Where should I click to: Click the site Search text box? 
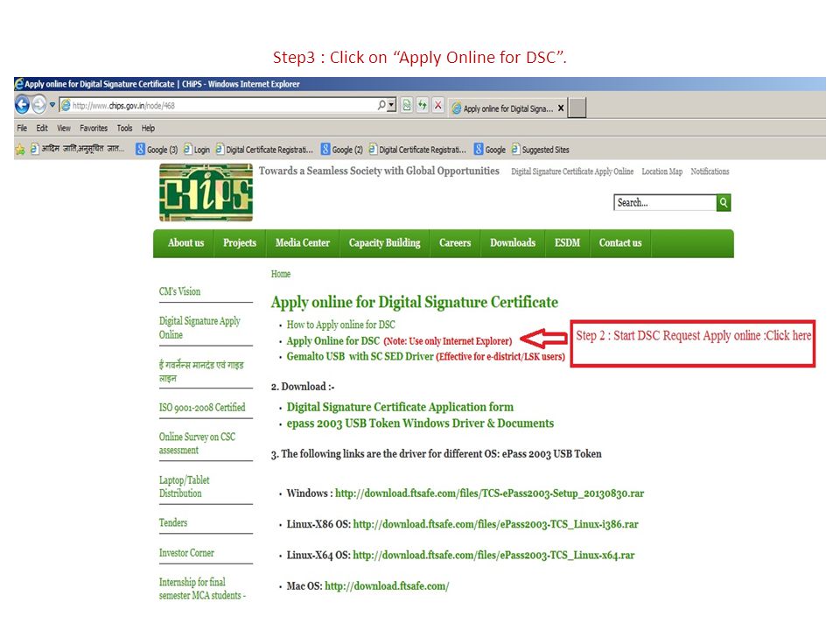(x=665, y=202)
